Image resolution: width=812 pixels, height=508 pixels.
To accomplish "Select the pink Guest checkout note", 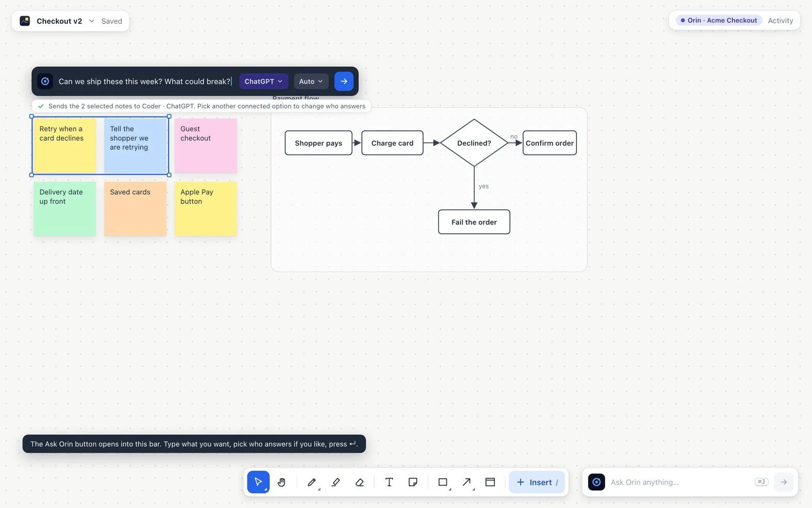I will 206,145.
